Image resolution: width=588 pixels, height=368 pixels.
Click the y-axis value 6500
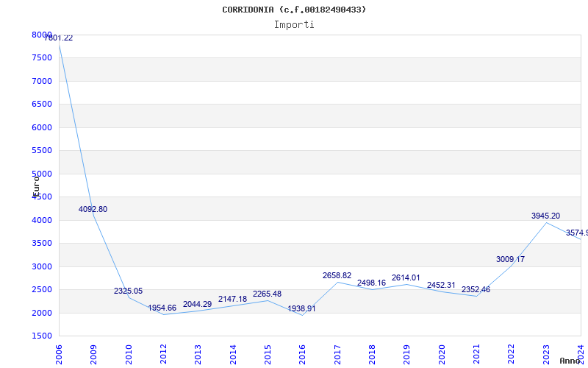(x=42, y=104)
